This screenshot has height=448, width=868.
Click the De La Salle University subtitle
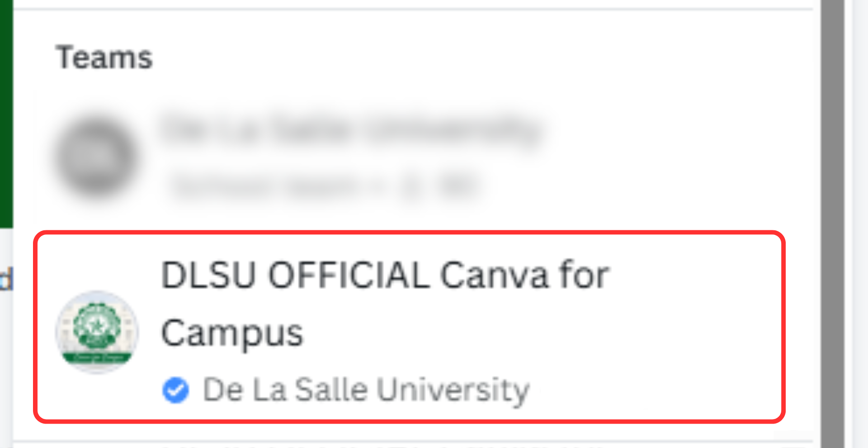tap(366, 390)
